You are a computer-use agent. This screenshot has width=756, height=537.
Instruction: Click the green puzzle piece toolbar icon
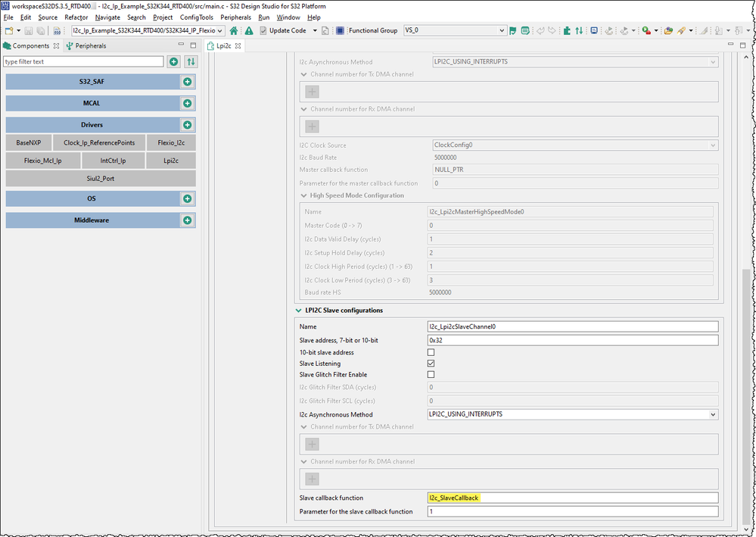click(567, 30)
